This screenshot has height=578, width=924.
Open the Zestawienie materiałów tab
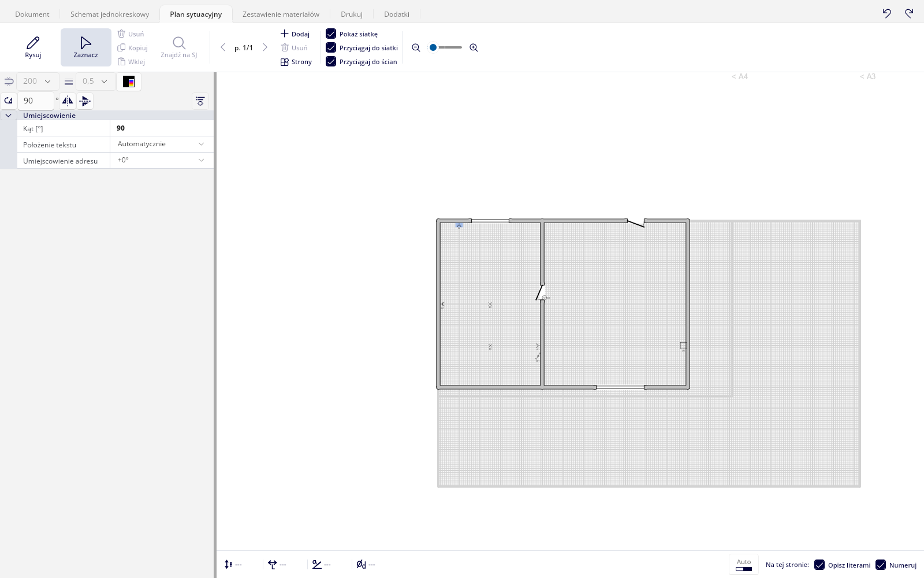281,14
